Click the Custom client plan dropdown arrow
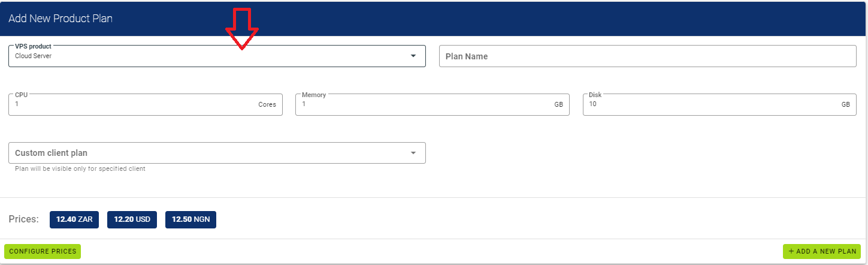The height and width of the screenshot is (265, 868). point(413,153)
